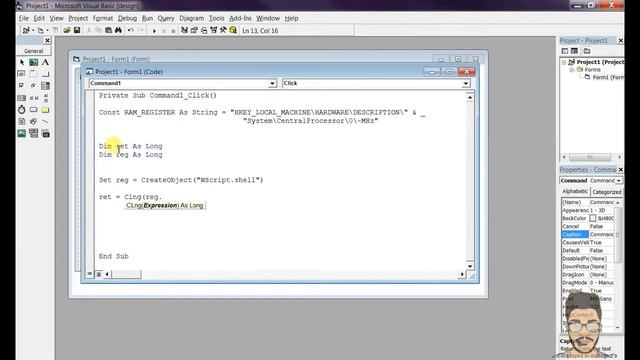Select the Data control tool
Screen dimensions: 640x360
click(33, 133)
